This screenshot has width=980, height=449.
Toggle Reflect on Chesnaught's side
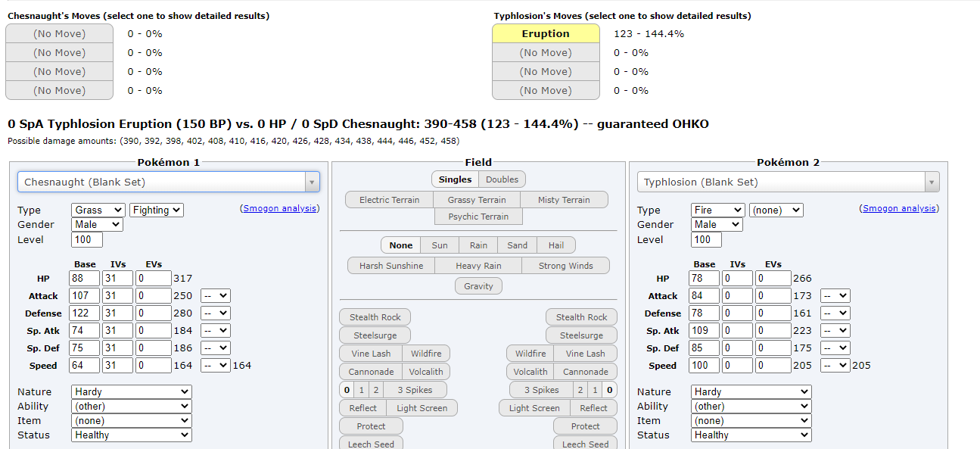tap(363, 408)
